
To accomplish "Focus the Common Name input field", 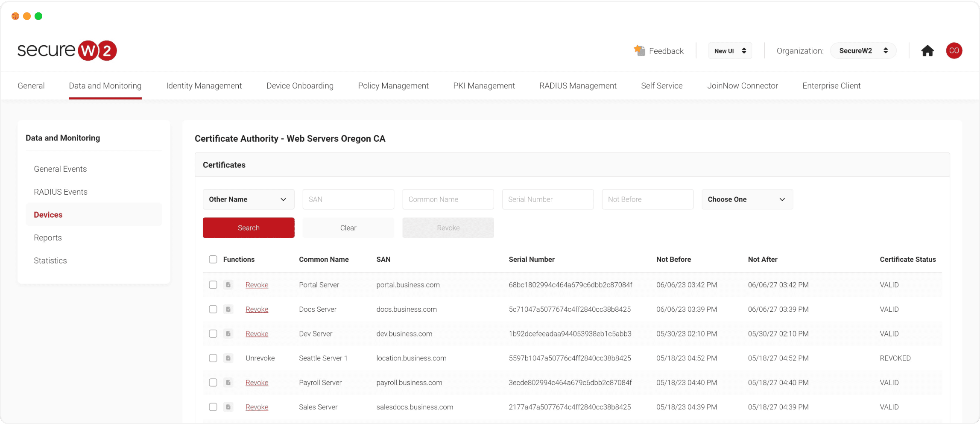I will [x=448, y=199].
